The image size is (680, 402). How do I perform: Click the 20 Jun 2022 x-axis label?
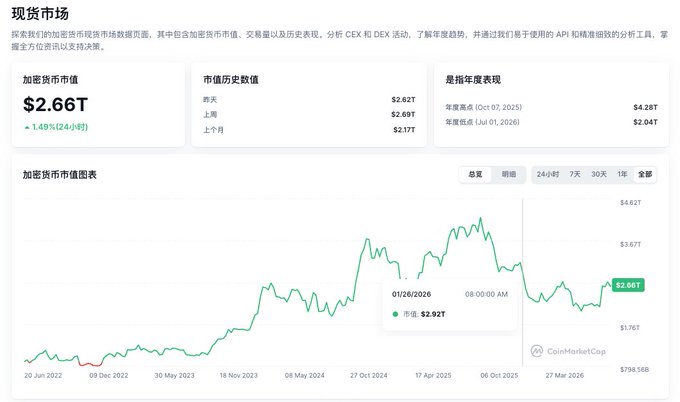(x=43, y=376)
